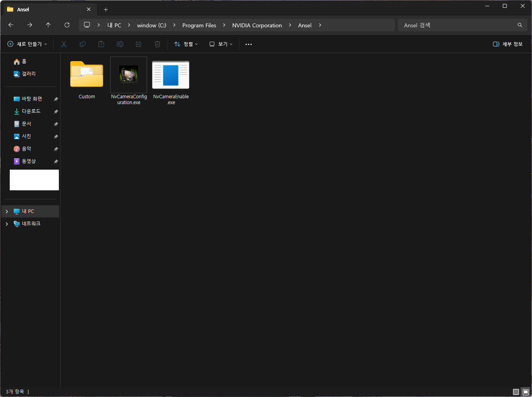
Task: Click the Ansel breadcrumb segment
Action: (x=305, y=25)
